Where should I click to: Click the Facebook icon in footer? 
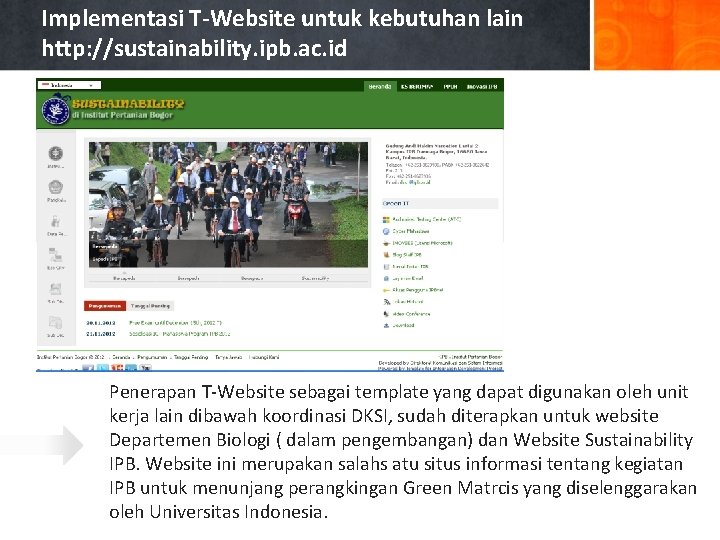88,367
